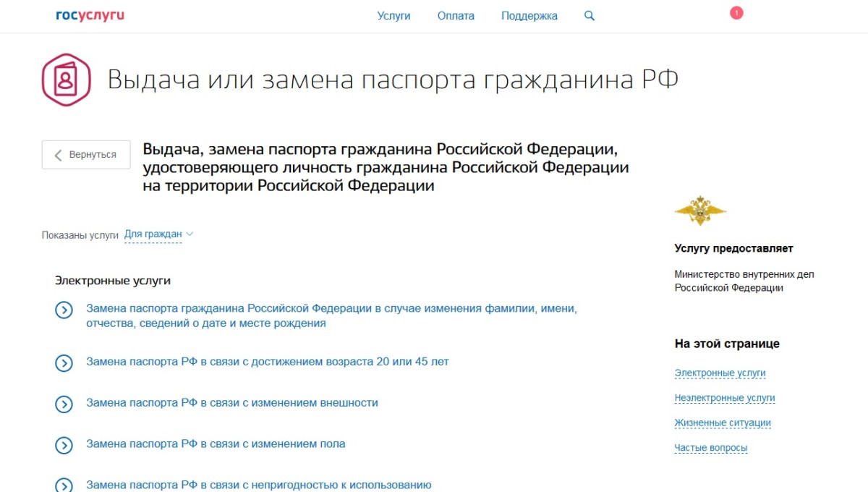This screenshot has width=868, height=492.
Task: Click arrow icon beside age 20 or 45 replacement
Action: click(x=64, y=362)
